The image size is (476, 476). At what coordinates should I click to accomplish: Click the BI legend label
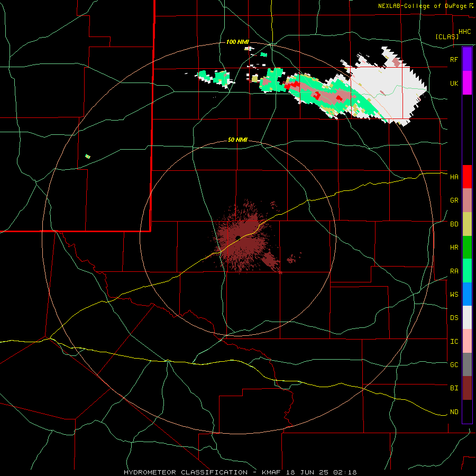tap(454, 388)
